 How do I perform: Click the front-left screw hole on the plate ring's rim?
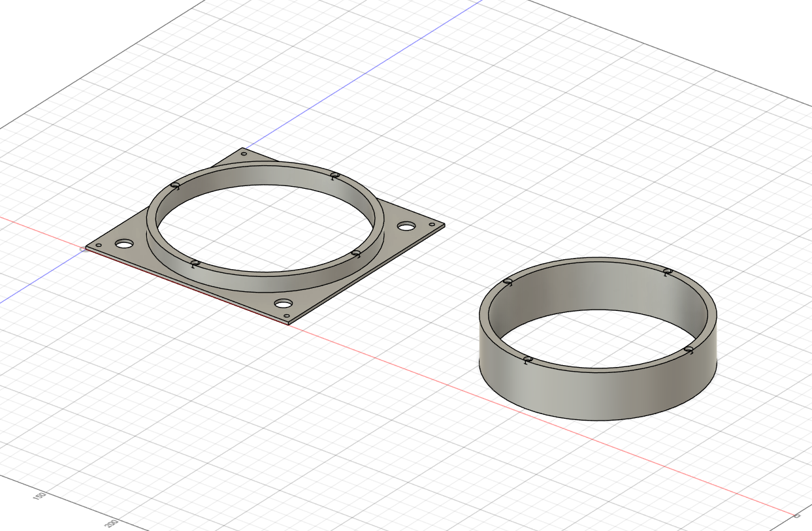click(x=195, y=263)
